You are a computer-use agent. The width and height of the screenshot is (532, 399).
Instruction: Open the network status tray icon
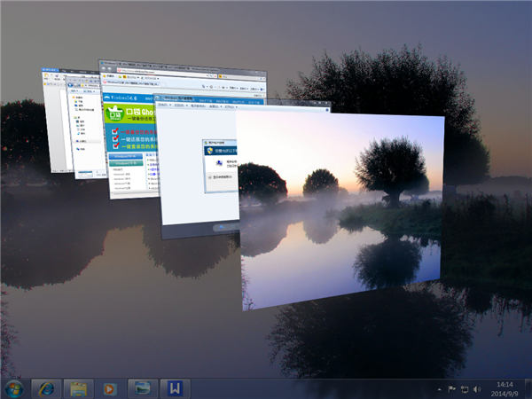465,388
